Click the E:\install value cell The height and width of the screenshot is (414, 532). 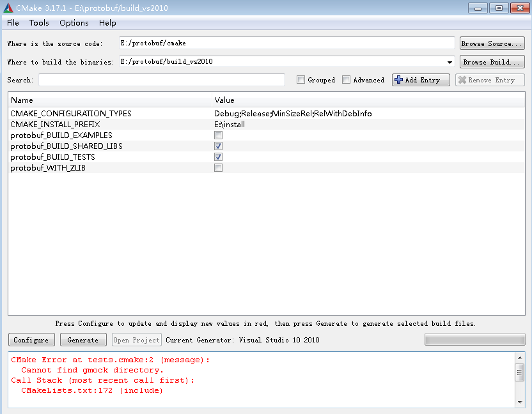[x=230, y=125]
